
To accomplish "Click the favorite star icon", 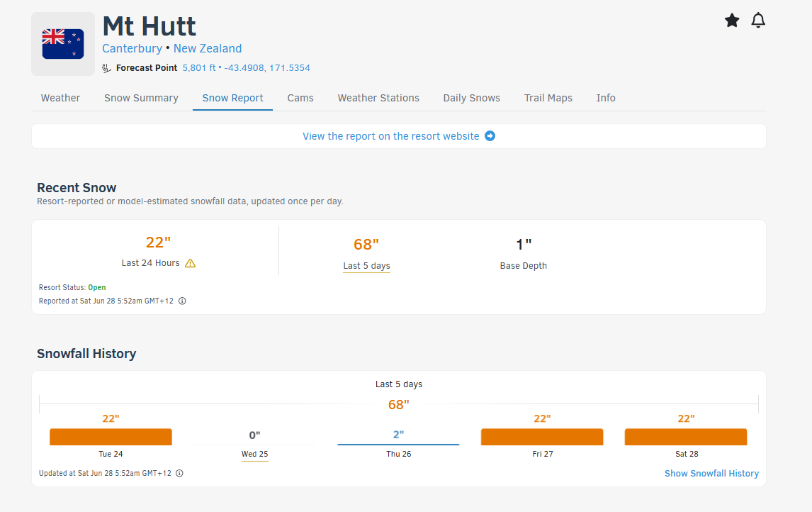I will click(732, 20).
